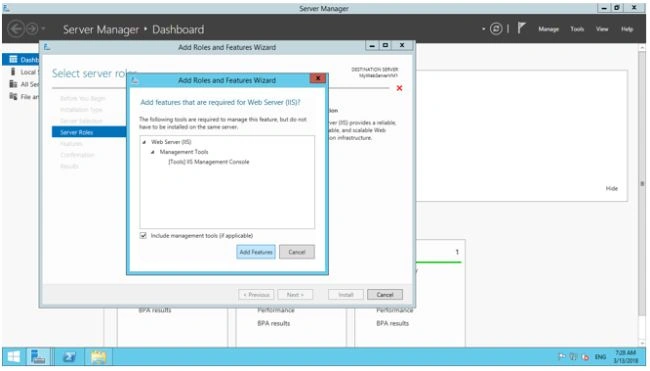Click BPA results in the middle tile
Image resolution: width=650 pixels, height=371 pixels.
point(273,323)
